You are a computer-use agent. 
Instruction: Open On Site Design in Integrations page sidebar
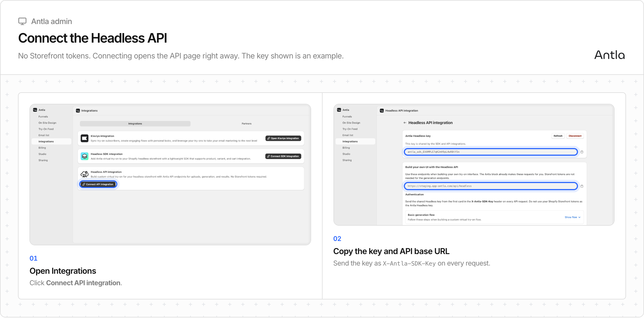point(47,123)
